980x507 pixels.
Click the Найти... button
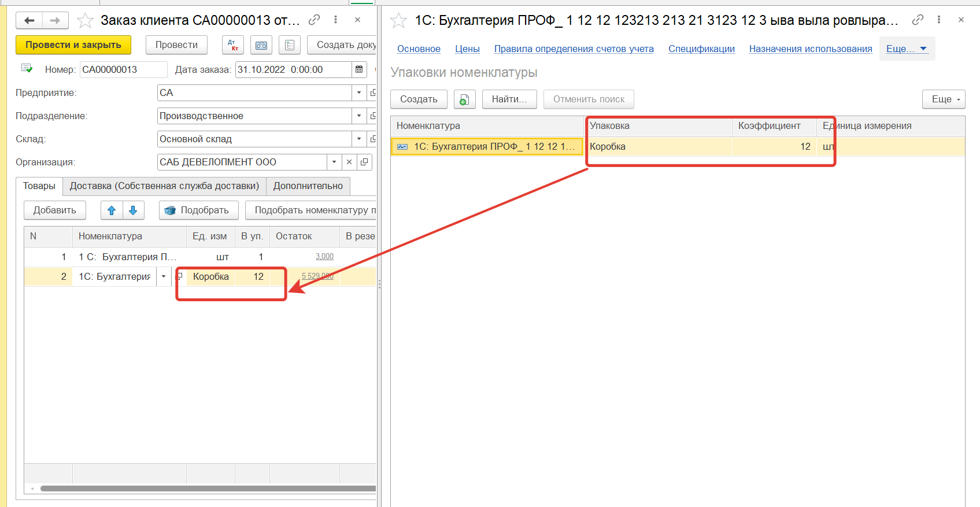(509, 99)
